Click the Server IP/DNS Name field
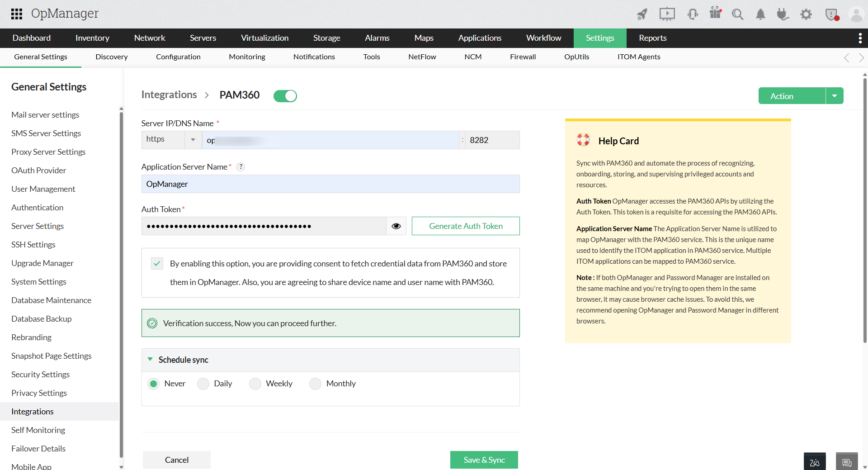Image resolution: width=868 pixels, height=470 pixels. tap(330, 140)
